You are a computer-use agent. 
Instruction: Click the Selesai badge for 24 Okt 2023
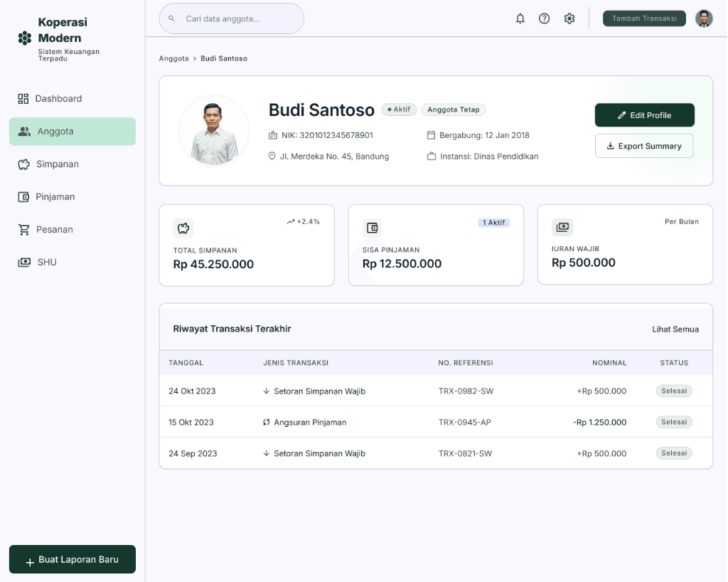674,391
